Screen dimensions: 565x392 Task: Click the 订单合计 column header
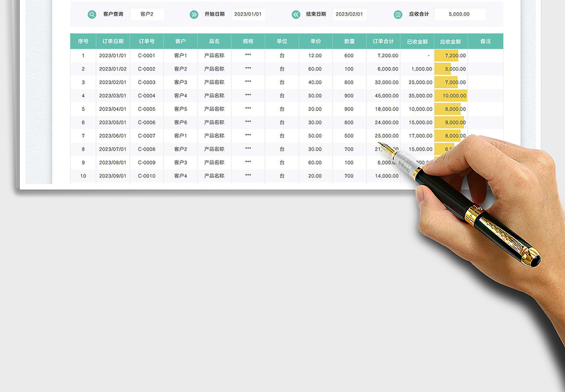coord(383,42)
